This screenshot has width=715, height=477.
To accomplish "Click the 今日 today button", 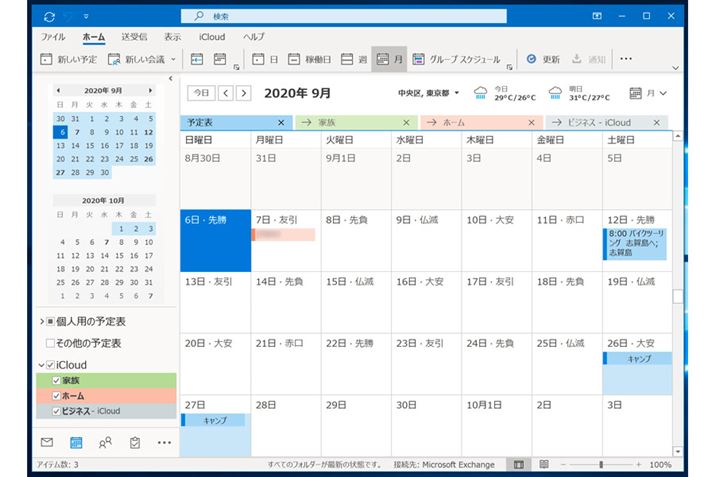I will pyautogui.click(x=201, y=93).
